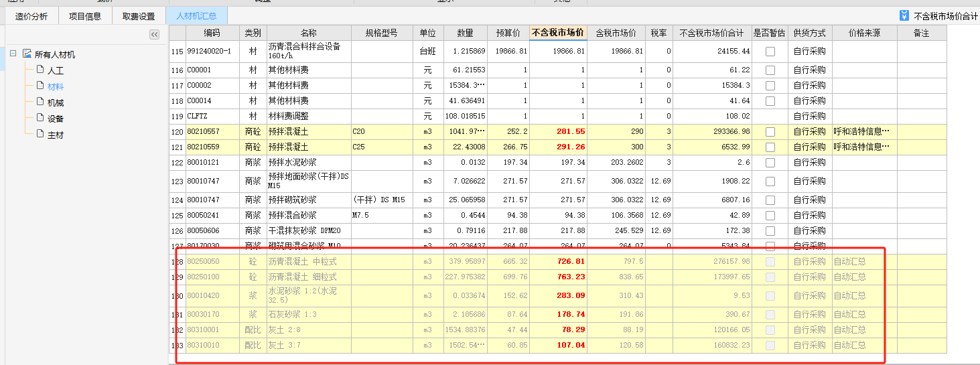Enable 是否暂估 for 预拌混凝土 C20
The image size is (980, 365).
pos(770,132)
